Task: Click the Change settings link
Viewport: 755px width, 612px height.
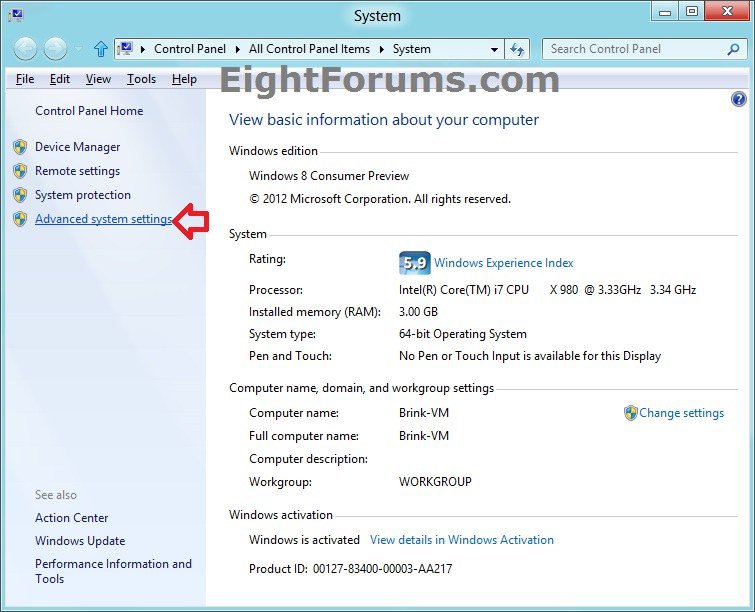Action: 681,413
